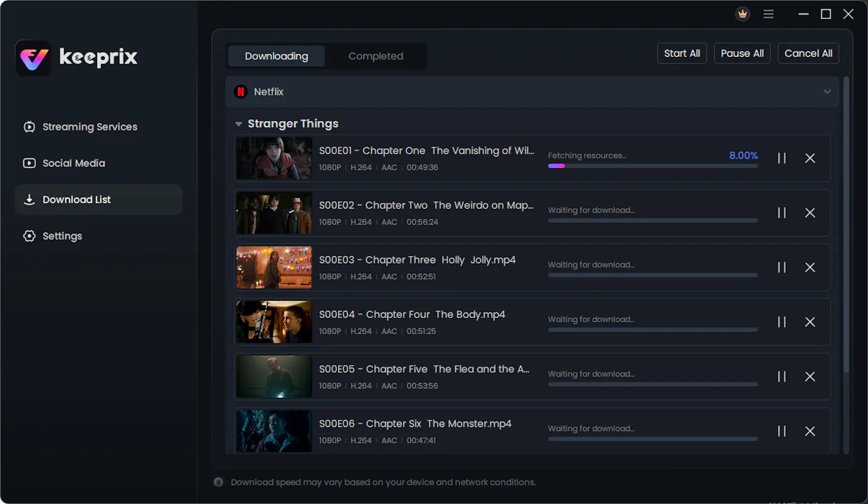
Task: Click the Start All button
Action: click(682, 53)
